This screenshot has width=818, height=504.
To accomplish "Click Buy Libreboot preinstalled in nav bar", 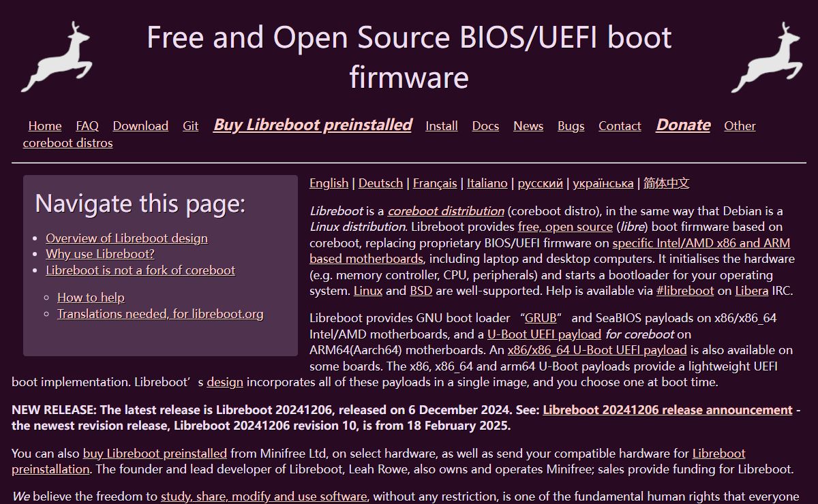I will point(312,125).
